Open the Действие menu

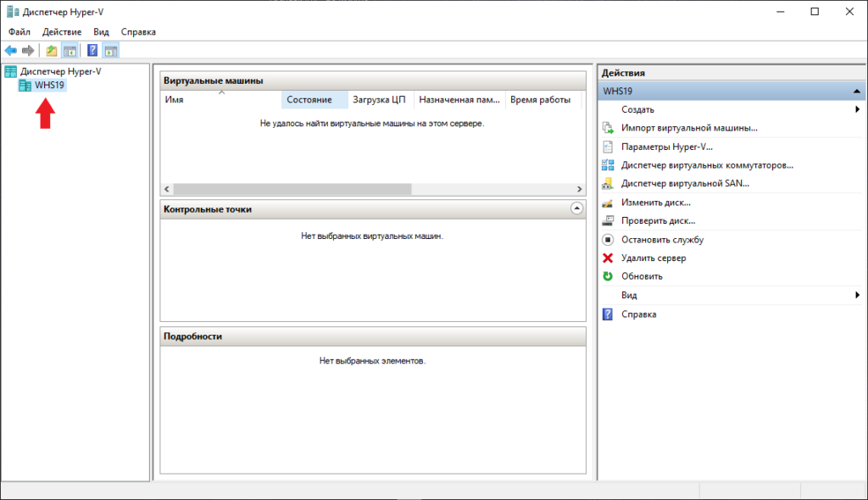click(62, 32)
